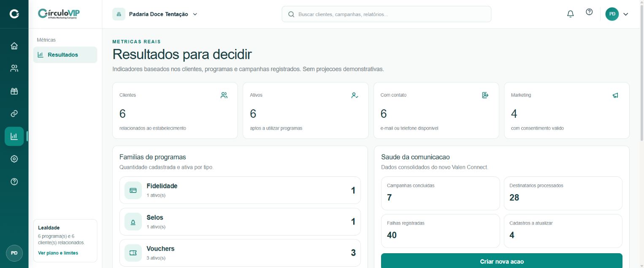This screenshot has width=644, height=268.
Task: Open the link icon in sidebar
Action: [x=14, y=114]
